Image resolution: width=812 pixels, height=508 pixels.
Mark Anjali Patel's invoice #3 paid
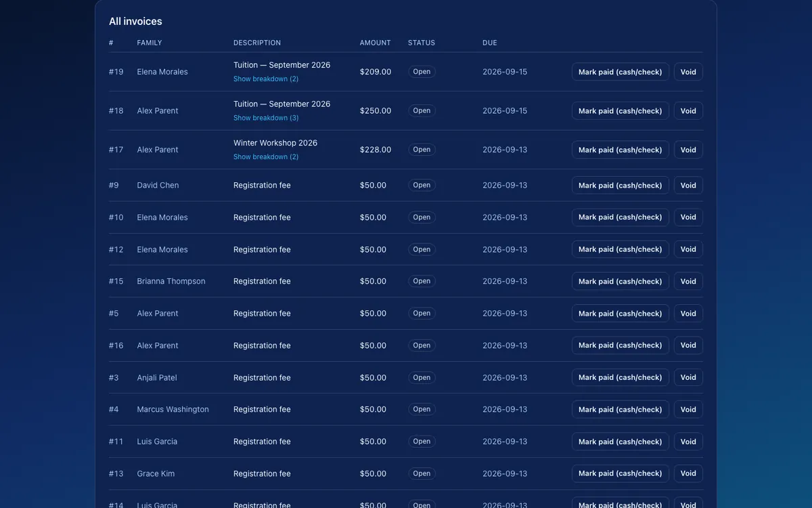[x=621, y=377]
